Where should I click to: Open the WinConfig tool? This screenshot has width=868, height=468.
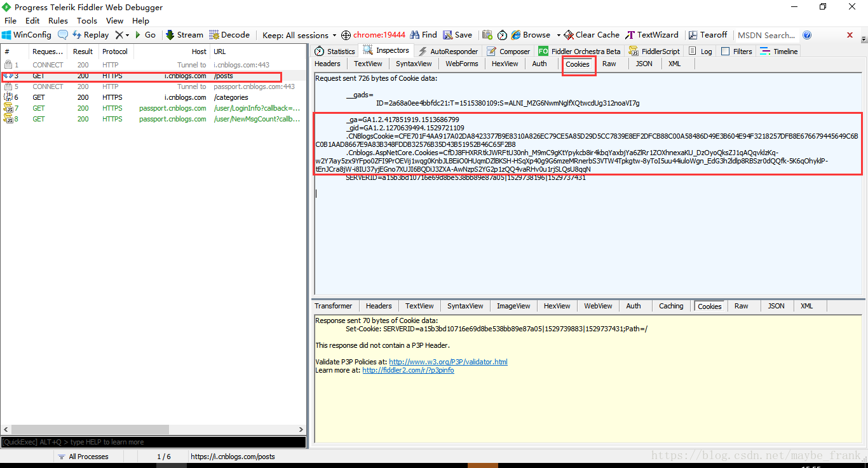click(27, 35)
